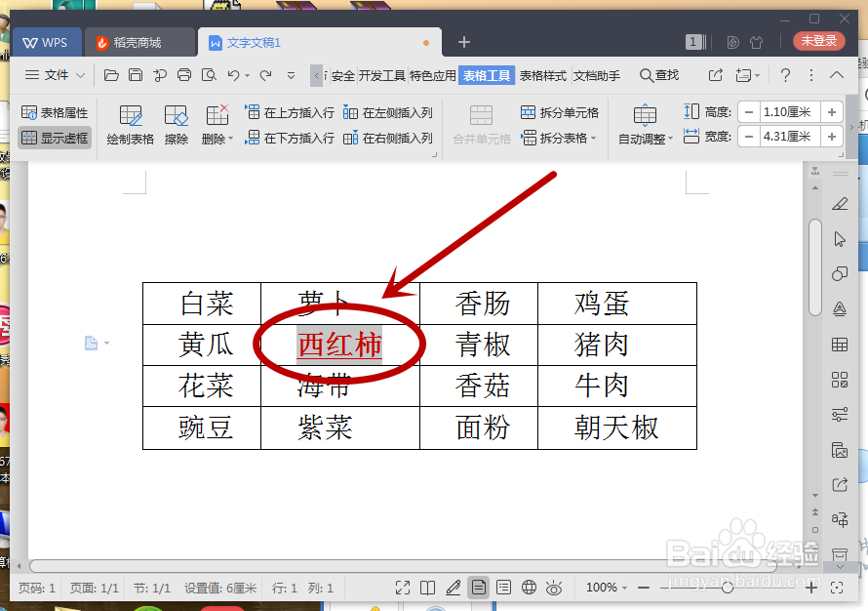Open Table Properties (表格属性)
The height and width of the screenshot is (611, 868).
coord(54,111)
